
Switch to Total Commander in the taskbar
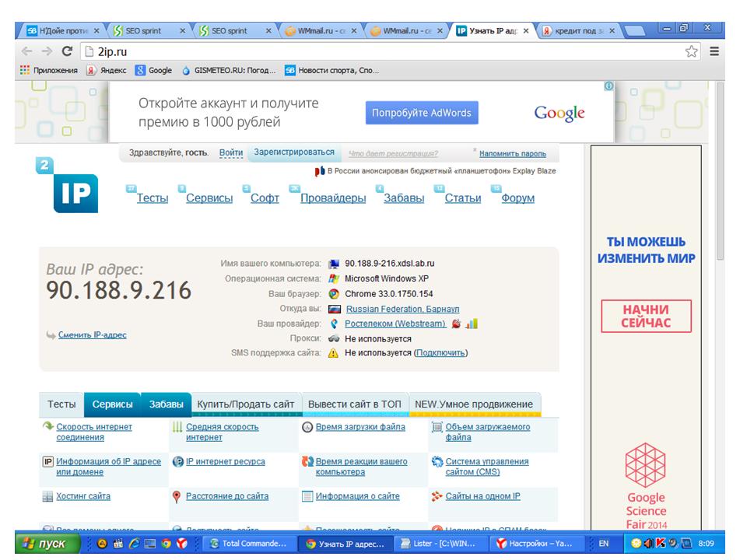[249, 544]
